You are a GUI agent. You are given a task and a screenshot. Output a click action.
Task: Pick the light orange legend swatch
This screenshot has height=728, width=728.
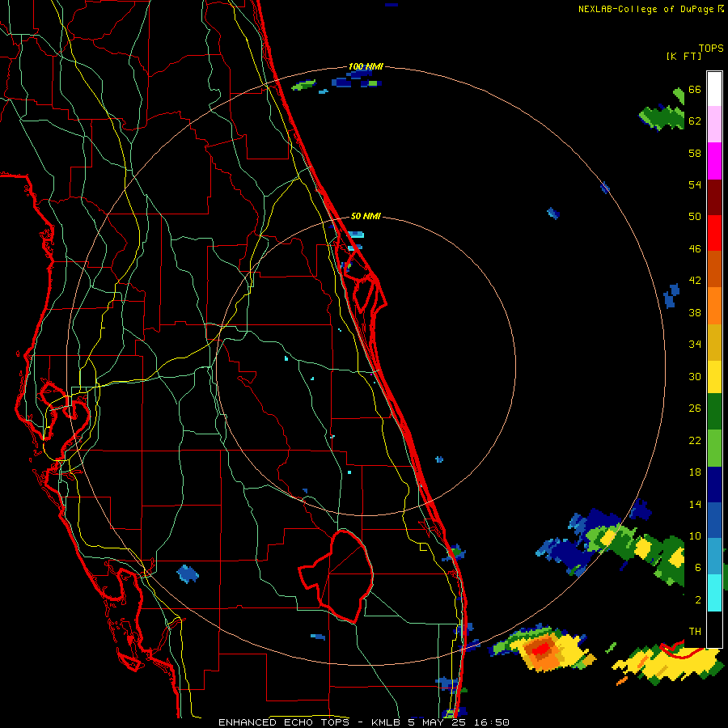(714, 306)
